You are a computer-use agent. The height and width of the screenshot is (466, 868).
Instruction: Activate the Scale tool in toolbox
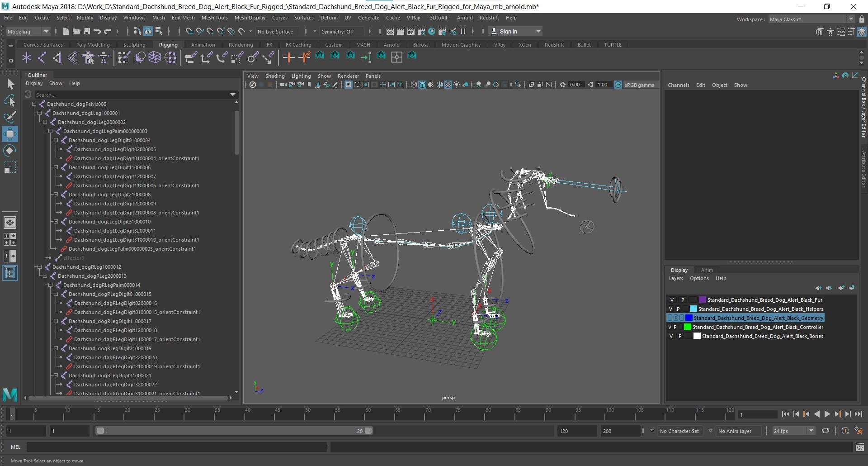click(10, 167)
